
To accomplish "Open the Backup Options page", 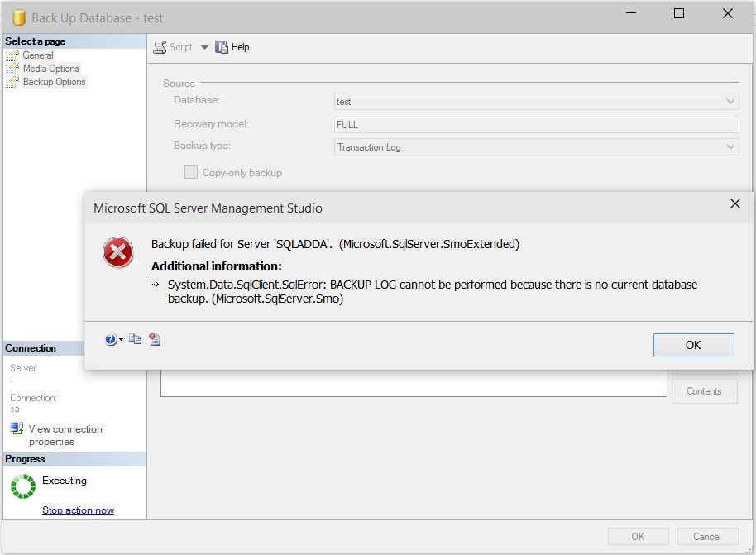I will point(55,82).
